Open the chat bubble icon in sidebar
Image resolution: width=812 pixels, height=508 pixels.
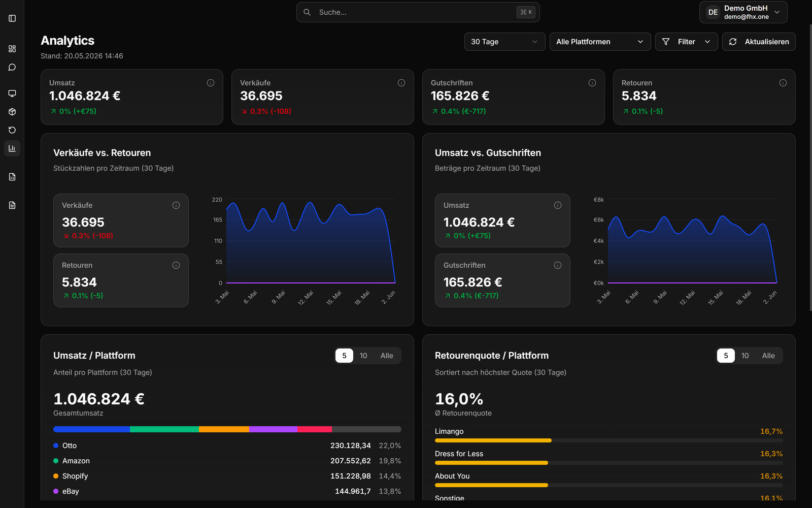(12, 67)
